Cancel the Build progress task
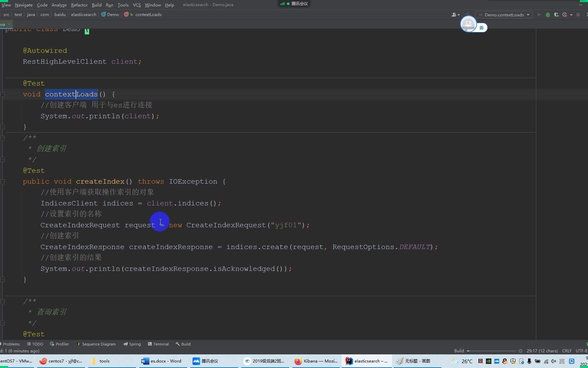Viewport: 588px width, 368px height. pos(520,351)
